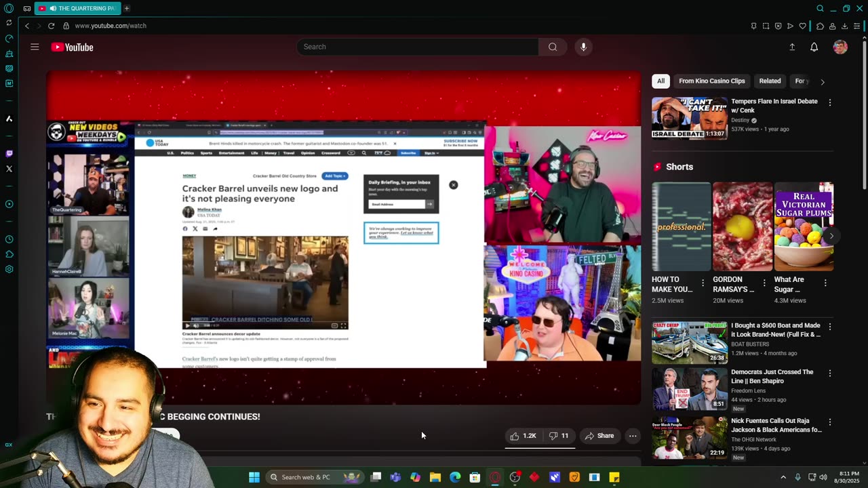Open the Twitch panel in Opera sidebar
This screenshot has height=488, width=868.
point(9,154)
